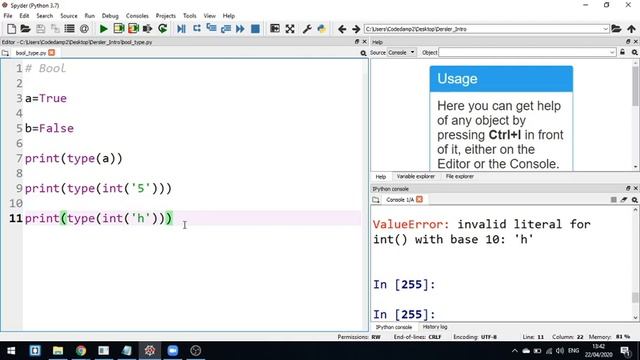Select the bool_type.py editor tab
Screen dimensions: 640x360
(x=31, y=53)
